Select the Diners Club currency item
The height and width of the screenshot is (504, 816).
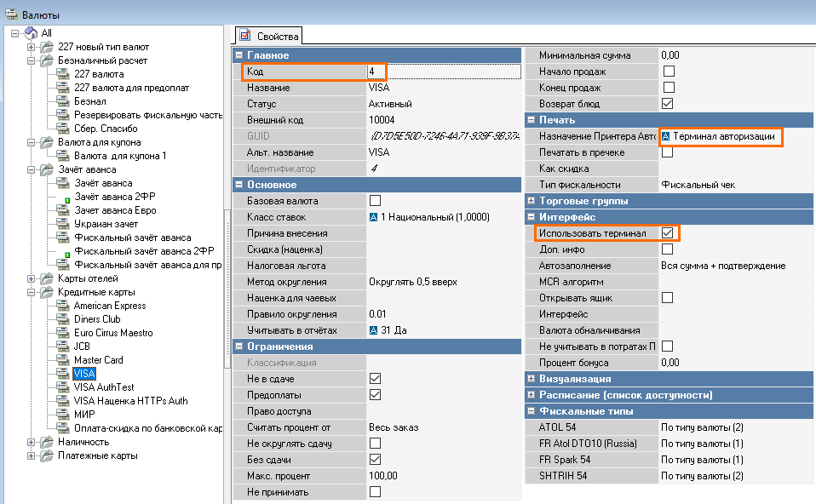(96, 319)
